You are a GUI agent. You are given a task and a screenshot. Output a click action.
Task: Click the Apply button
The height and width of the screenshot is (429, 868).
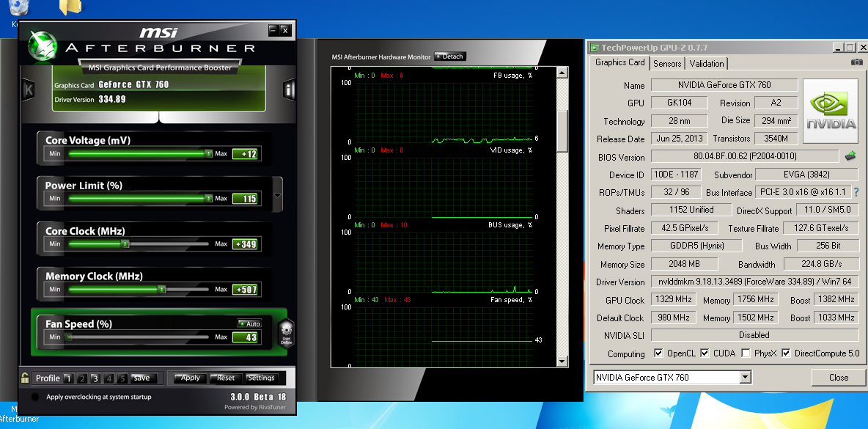pyautogui.click(x=190, y=378)
